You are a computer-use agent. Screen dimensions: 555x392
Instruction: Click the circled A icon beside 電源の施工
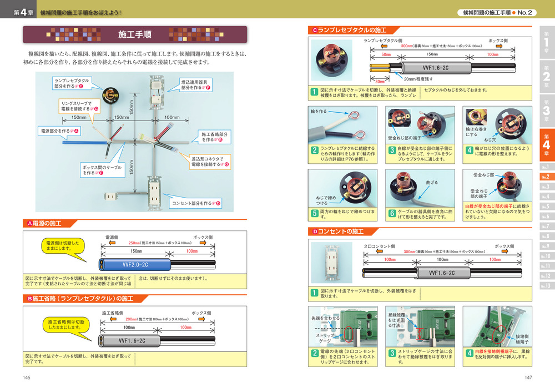click(31, 223)
